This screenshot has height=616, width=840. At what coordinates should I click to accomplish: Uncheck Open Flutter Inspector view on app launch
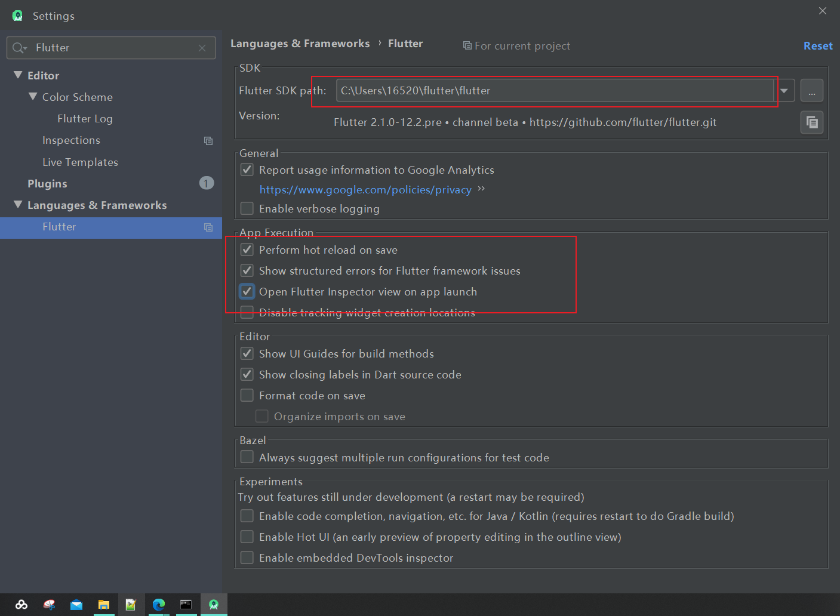247,291
